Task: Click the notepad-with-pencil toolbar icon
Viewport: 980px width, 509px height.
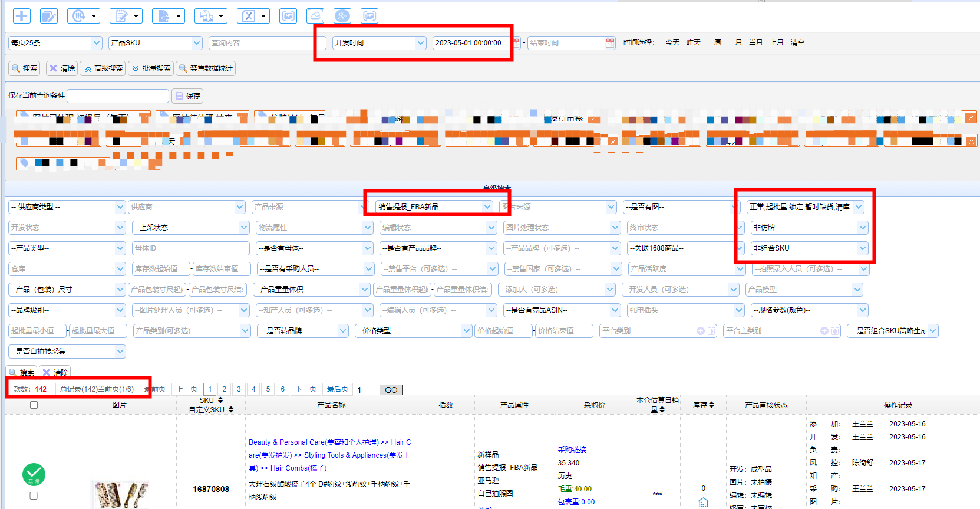Action: point(126,16)
